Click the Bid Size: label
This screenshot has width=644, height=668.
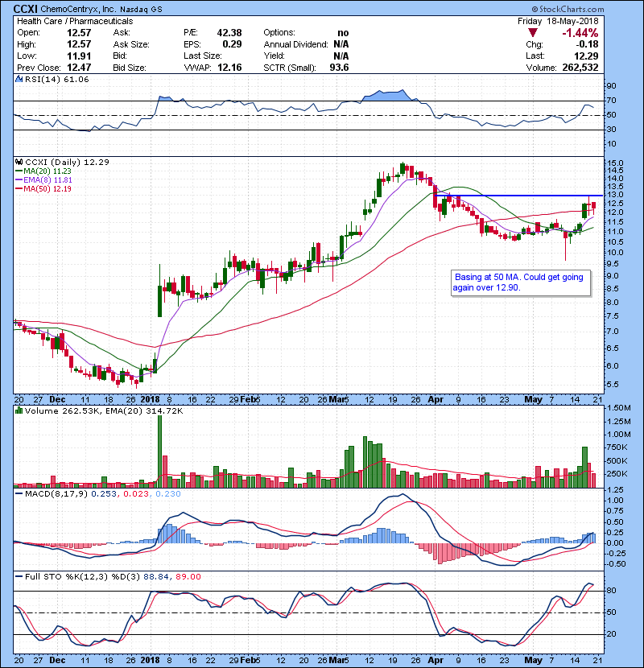[x=130, y=68]
